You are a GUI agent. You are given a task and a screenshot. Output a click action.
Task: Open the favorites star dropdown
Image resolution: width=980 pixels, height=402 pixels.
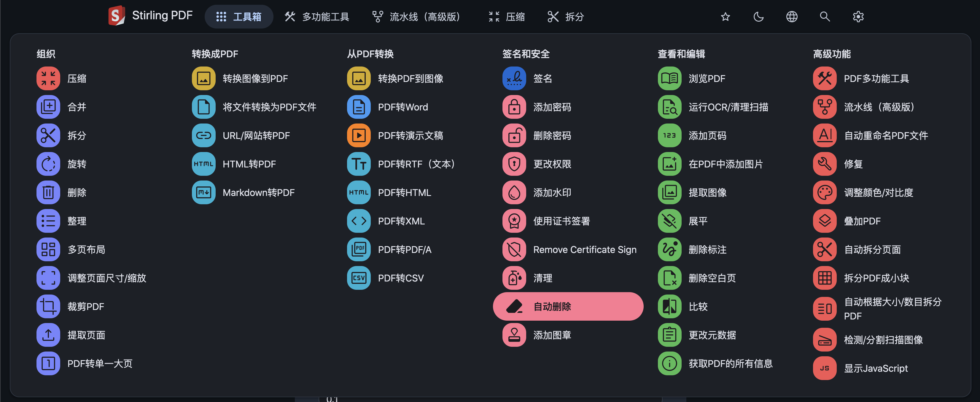tap(725, 17)
